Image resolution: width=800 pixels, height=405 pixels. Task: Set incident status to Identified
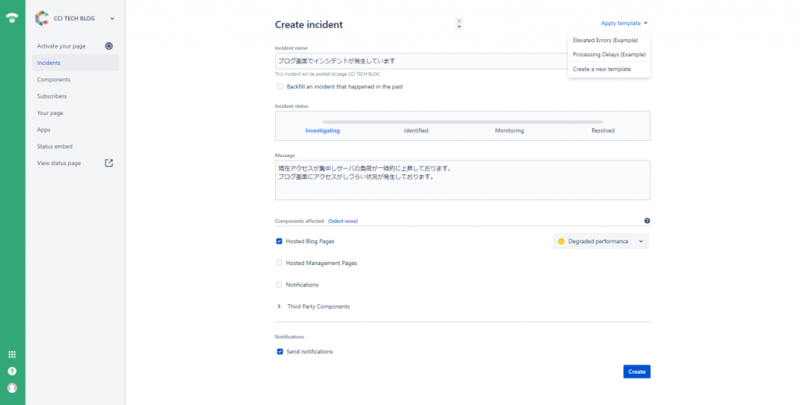(x=416, y=131)
